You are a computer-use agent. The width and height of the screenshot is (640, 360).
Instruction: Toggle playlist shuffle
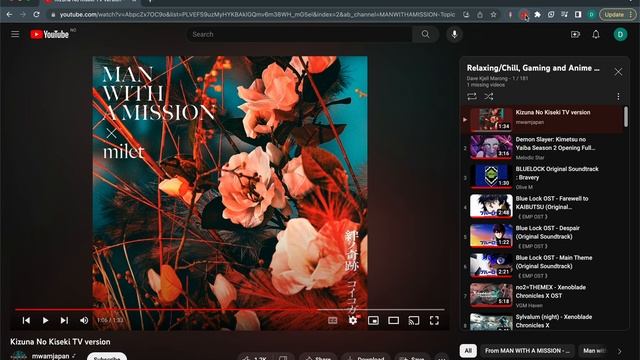pos(489,96)
